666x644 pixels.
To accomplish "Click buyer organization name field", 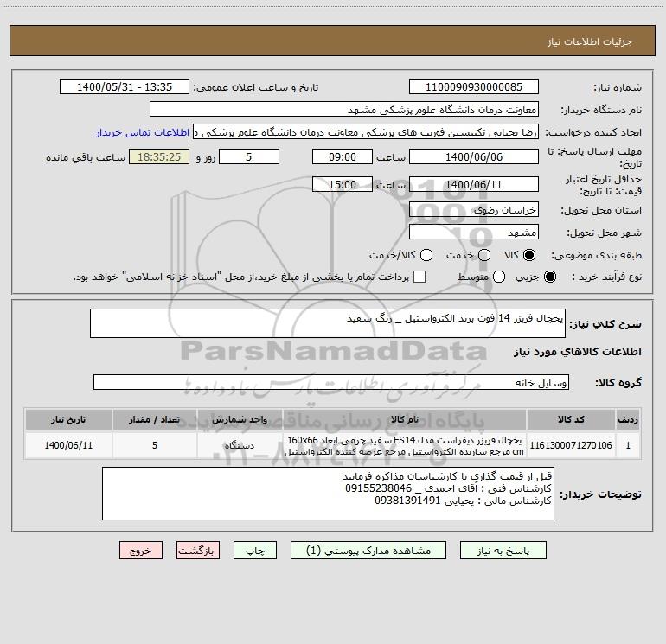I will (344, 110).
